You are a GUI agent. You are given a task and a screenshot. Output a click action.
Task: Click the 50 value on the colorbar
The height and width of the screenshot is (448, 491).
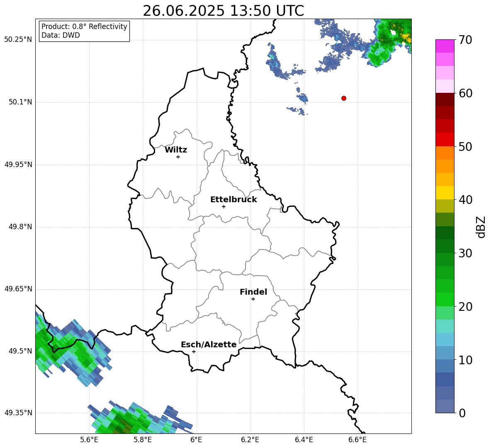(465, 147)
